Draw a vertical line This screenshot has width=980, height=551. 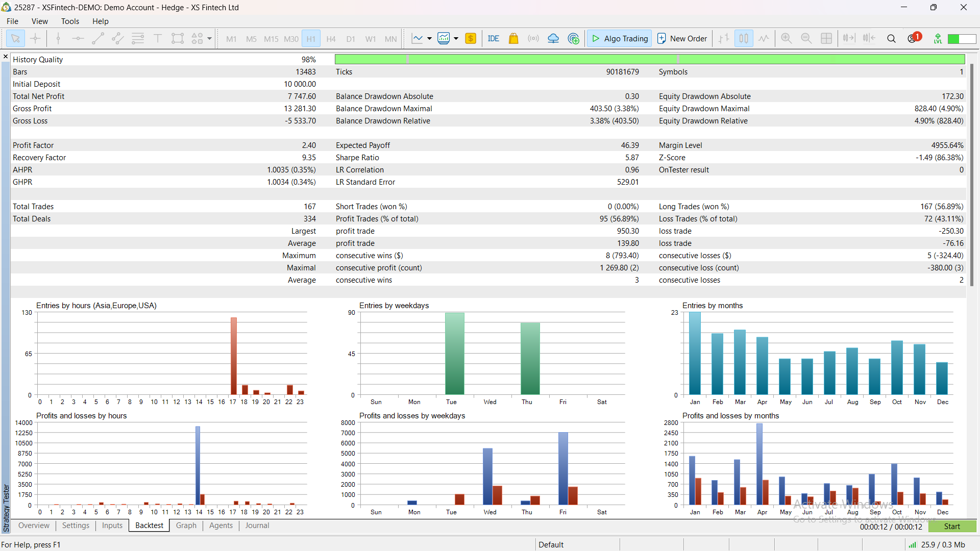(x=58, y=38)
